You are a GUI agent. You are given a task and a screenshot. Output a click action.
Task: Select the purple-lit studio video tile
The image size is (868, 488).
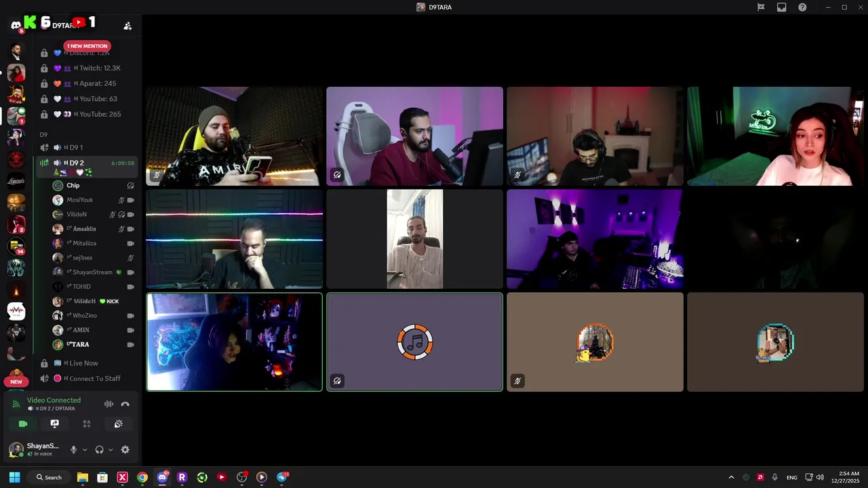(x=595, y=239)
